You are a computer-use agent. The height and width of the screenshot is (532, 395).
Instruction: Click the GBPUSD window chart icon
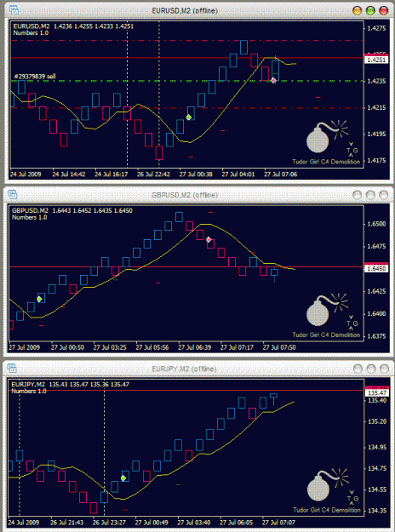click(x=13, y=194)
